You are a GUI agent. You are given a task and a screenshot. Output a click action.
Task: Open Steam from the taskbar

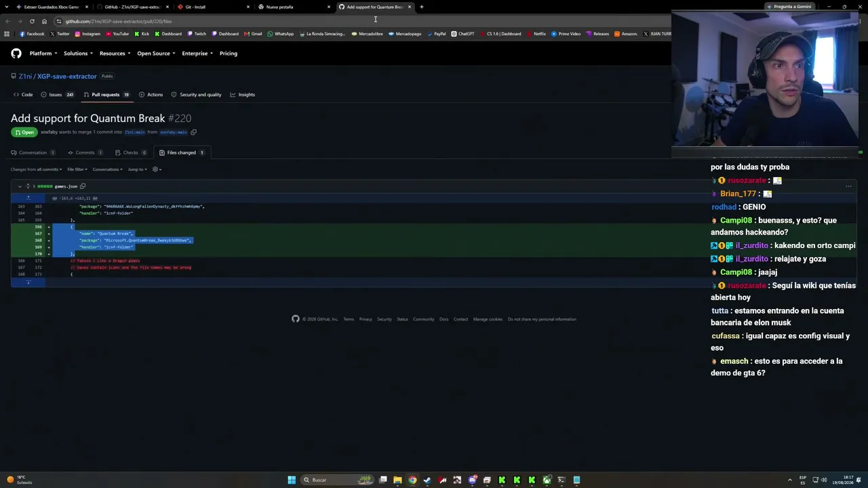pyautogui.click(x=427, y=480)
